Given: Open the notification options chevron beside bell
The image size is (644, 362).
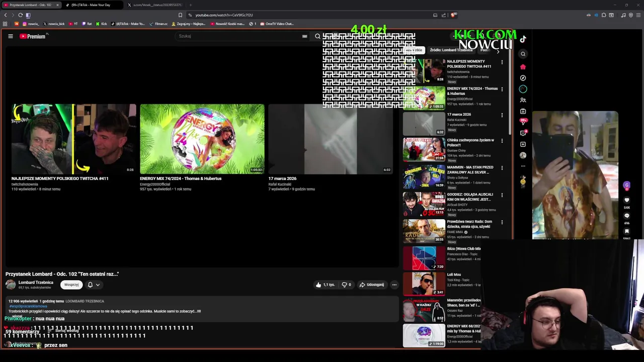Looking at the screenshot, I should pyautogui.click(x=98, y=285).
